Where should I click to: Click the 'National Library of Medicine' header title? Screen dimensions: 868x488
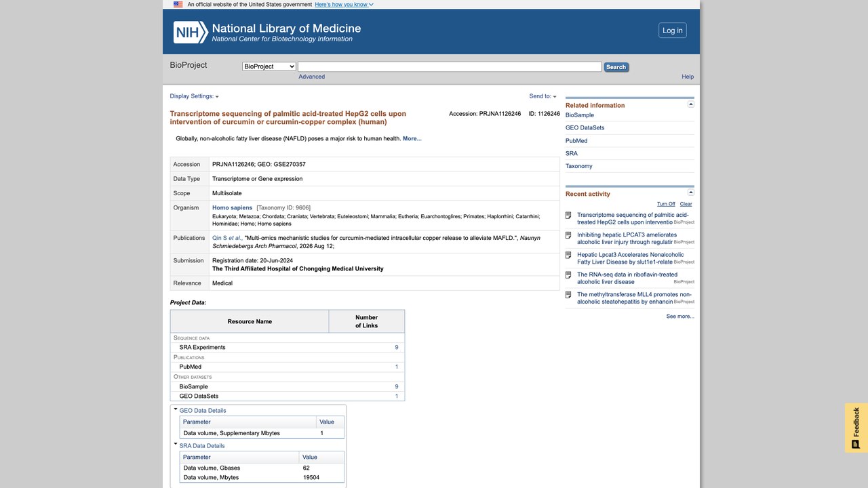click(286, 28)
